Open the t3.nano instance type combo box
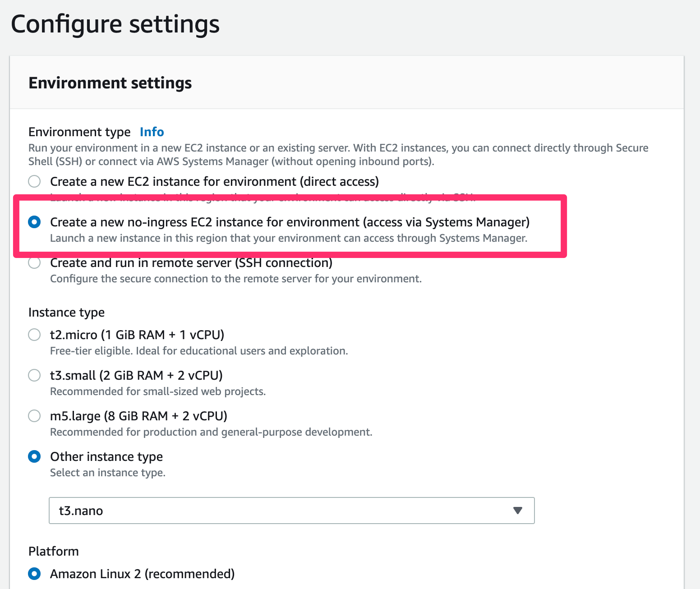 pos(292,511)
